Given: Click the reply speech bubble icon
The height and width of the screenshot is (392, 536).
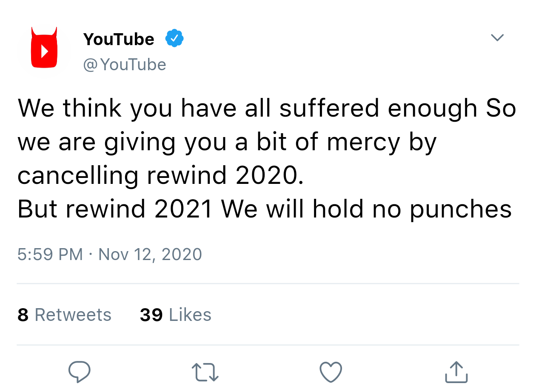Looking at the screenshot, I should coord(80,372).
